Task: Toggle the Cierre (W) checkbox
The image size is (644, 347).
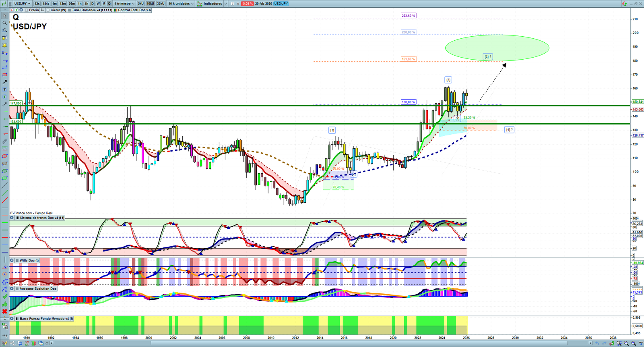Action: tap(48, 10)
